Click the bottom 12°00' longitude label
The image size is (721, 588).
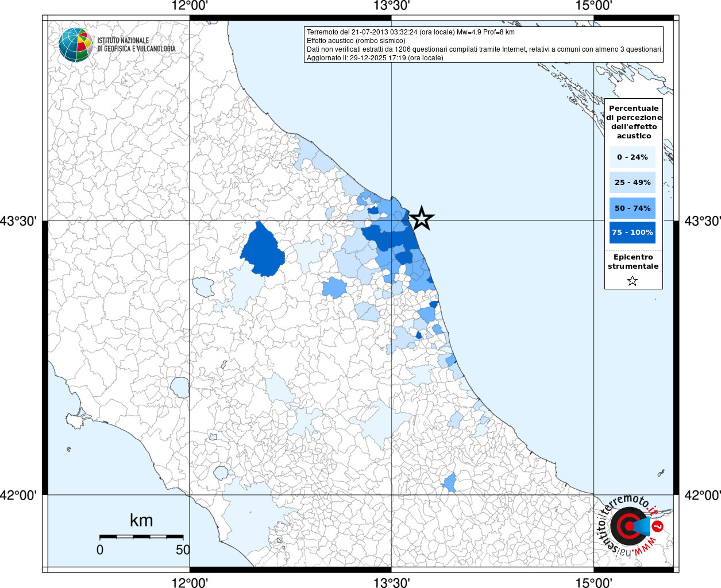click(x=190, y=583)
